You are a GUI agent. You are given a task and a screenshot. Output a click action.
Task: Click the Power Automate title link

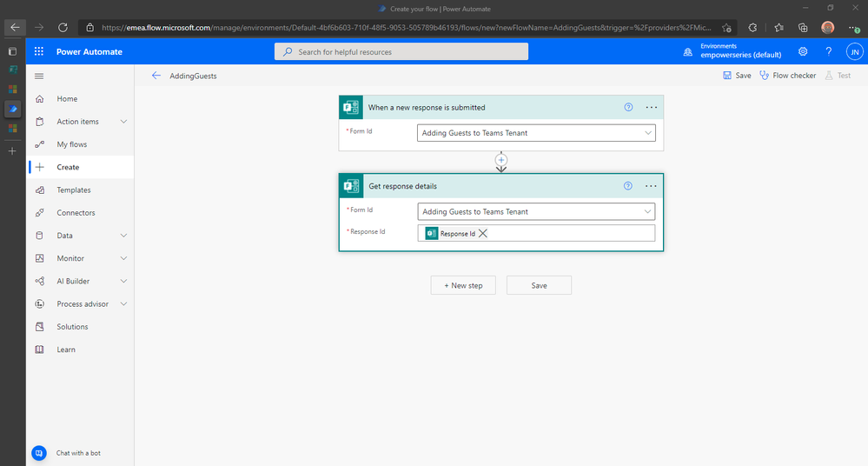click(x=89, y=51)
